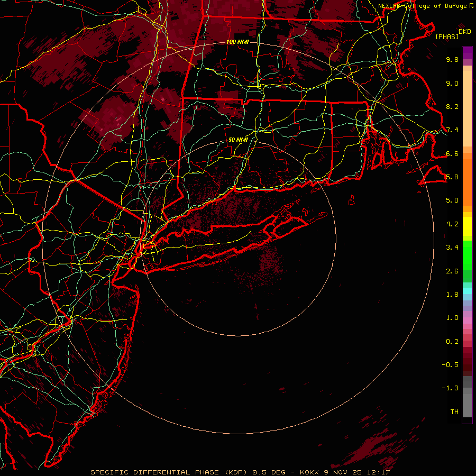Click the purple top segment of the color bar
476x476 pixels.
point(467,53)
